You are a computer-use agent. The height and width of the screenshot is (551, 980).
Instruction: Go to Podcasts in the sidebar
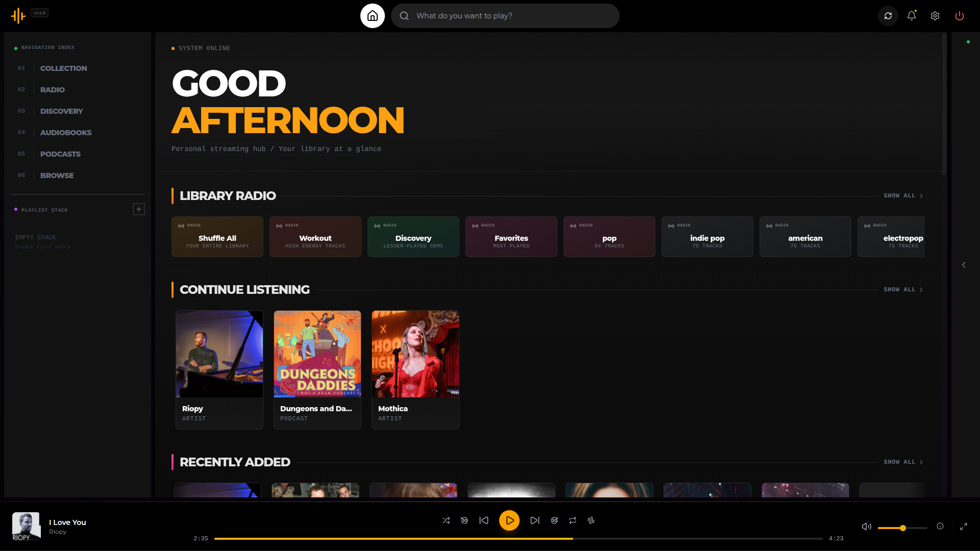point(60,154)
